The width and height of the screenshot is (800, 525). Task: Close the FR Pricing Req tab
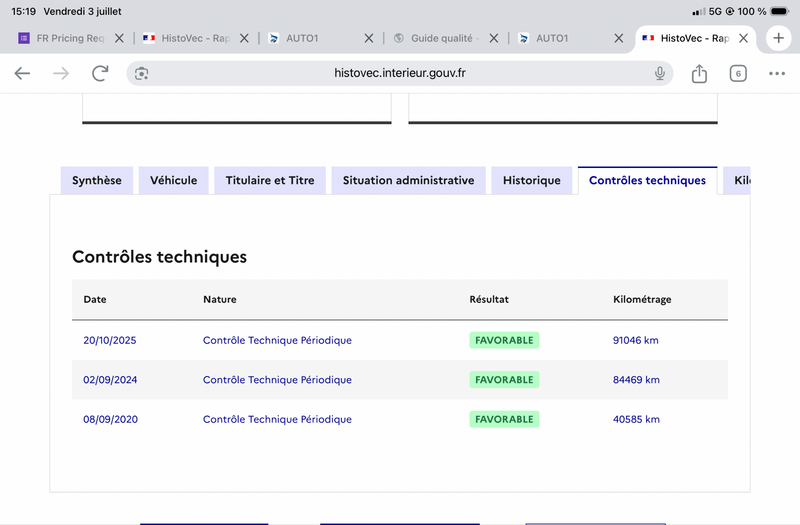point(119,38)
